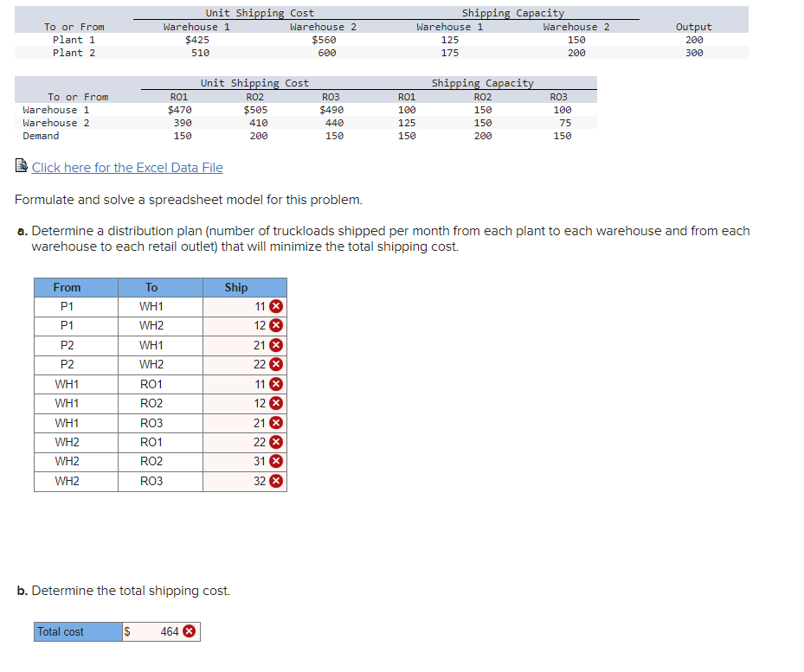The height and width of the screenshot is (672, 804).
Task: Click red X icon for P2 to WH1 value
Action: (x=275, y=344)
